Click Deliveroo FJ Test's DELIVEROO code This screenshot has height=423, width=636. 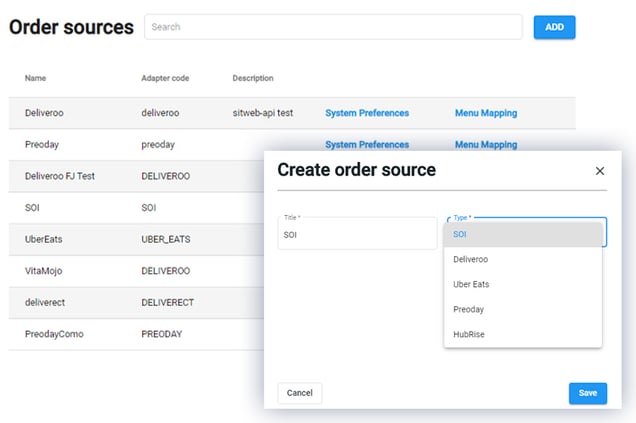point(165,176)
